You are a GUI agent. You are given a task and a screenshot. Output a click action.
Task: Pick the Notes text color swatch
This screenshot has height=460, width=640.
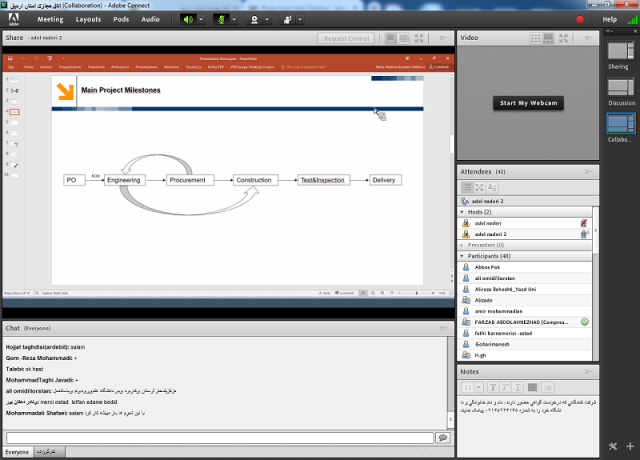[x=533, y=387]
